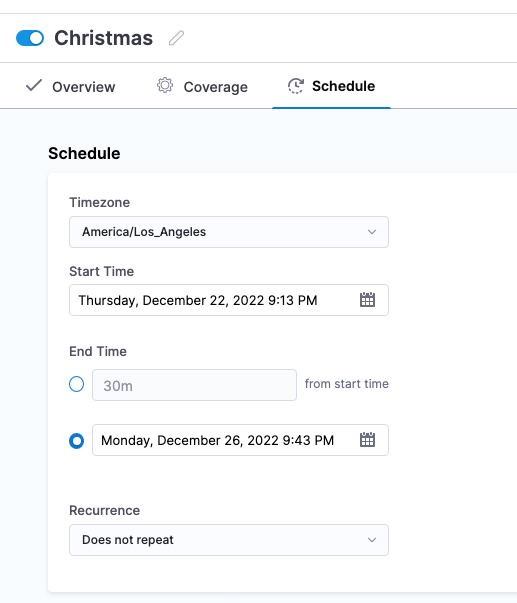Switch to the Coverage tab
The image size is (517, 603).
click(x=202, y=86)
